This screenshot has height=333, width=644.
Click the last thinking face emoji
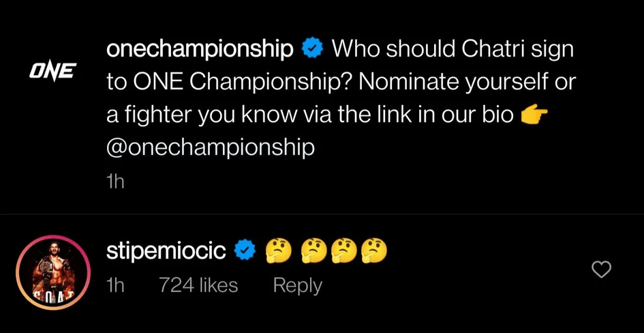pyautogui.click(x=373, y=251)
